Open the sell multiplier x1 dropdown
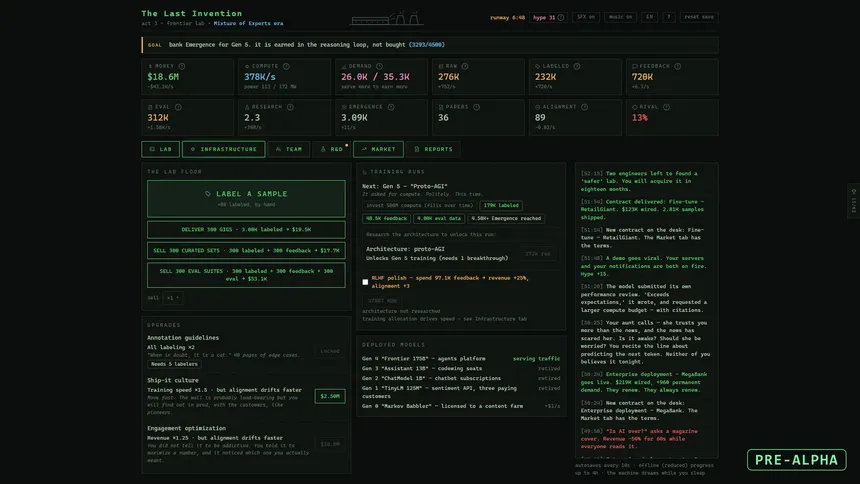 [x=173, y=298]
